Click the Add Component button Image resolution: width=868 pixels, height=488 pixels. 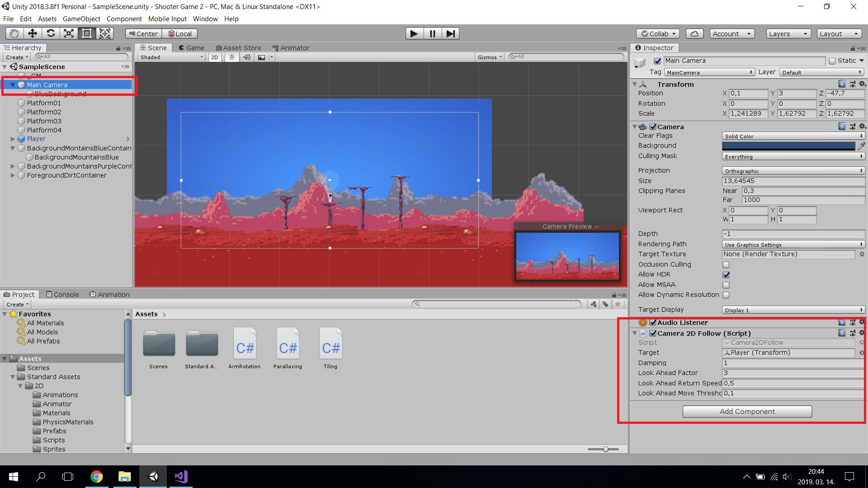747,412
